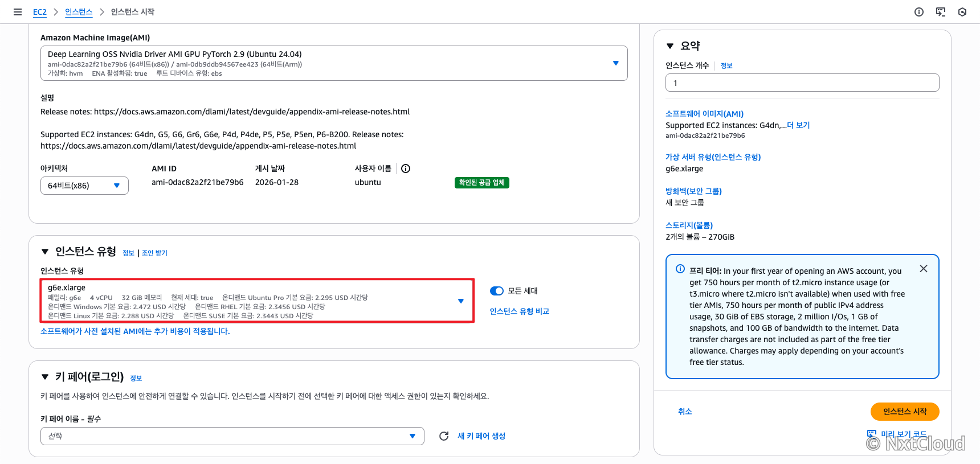
Task: Click the 게시 날짜 value 2026-01-28
Action: point(277,183)
